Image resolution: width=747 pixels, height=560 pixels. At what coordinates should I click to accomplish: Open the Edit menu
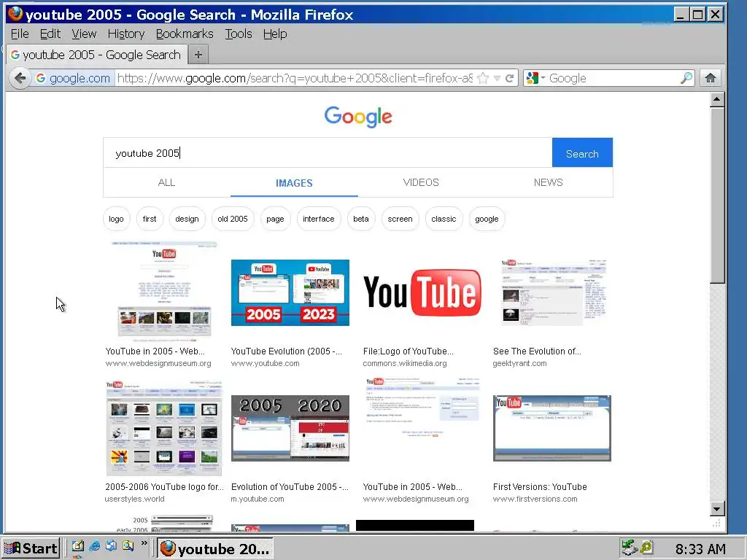point(50,34)
